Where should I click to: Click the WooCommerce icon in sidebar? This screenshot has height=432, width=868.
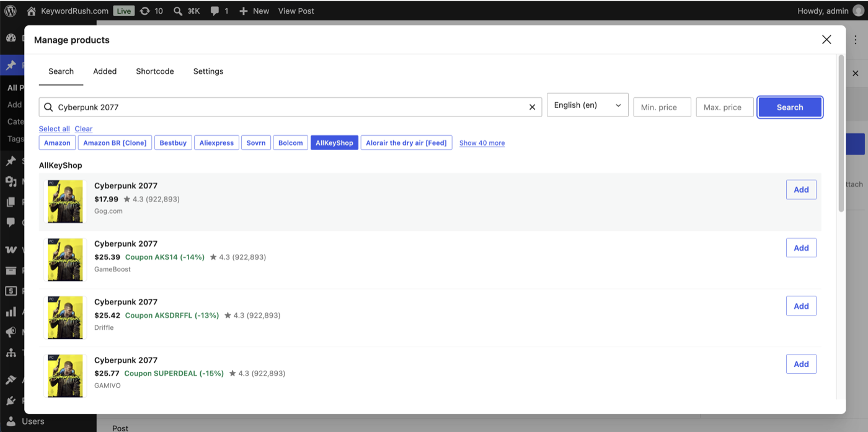(x=11, y=250)
